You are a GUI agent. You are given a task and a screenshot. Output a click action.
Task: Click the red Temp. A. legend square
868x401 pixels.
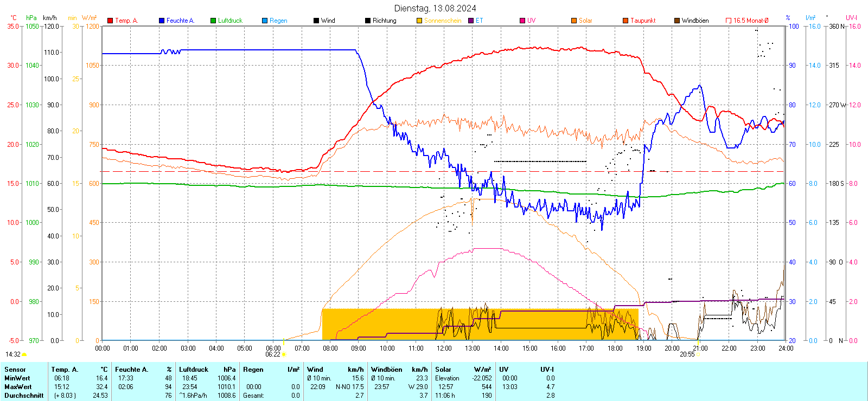pyautogui.click(x=110, y=21)
